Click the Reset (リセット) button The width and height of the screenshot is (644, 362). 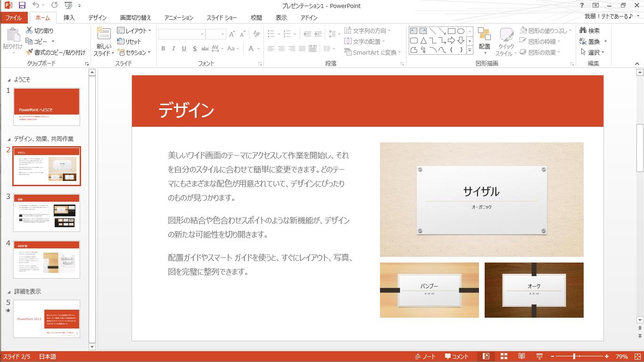coord(129,41)
